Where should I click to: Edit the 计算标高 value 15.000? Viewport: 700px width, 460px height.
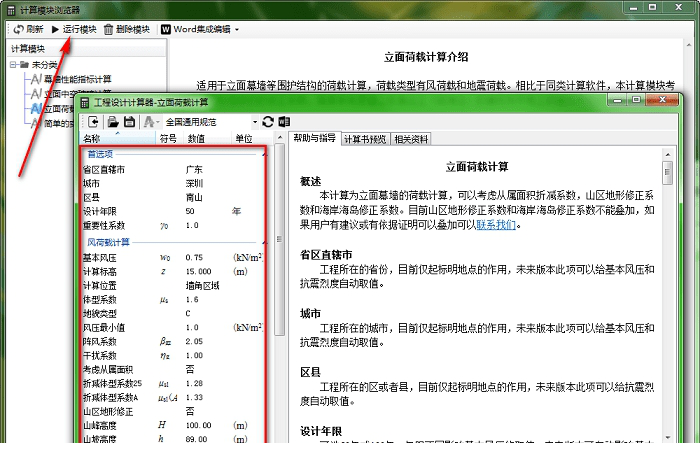pos(199,272)
